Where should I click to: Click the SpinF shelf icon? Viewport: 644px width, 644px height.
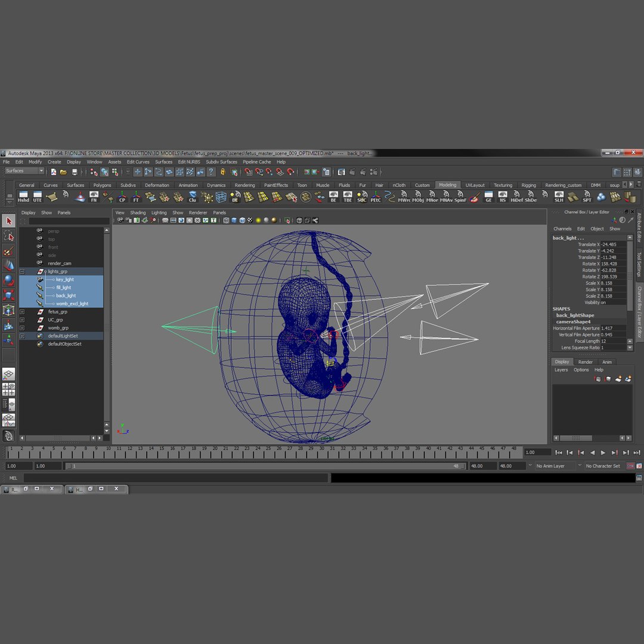coord(460,197)
